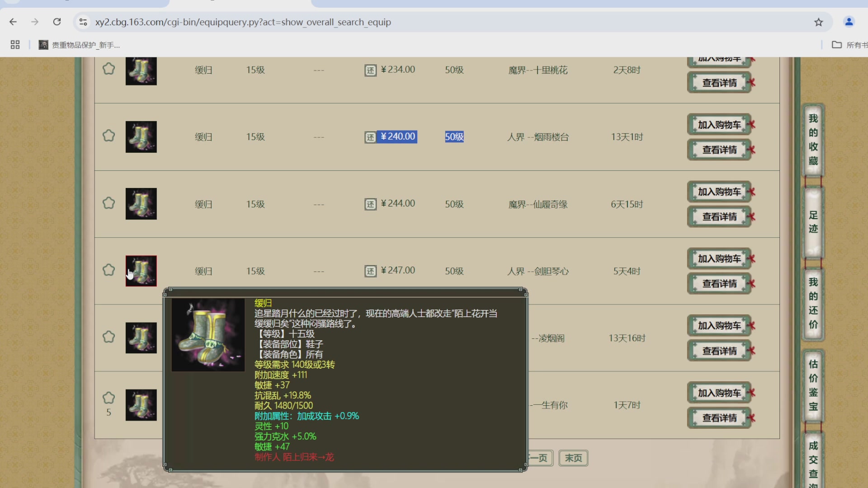
Task: Click the price ¥244.00
Action: point(398,203)
